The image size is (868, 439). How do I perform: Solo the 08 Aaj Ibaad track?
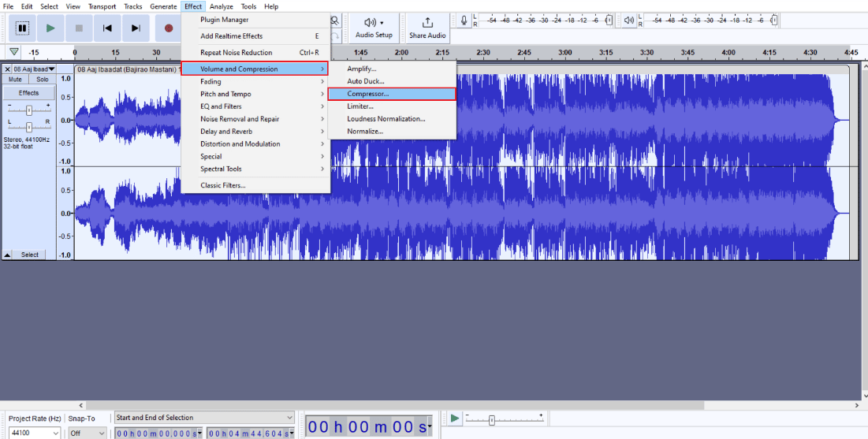[x=43, y=80]
